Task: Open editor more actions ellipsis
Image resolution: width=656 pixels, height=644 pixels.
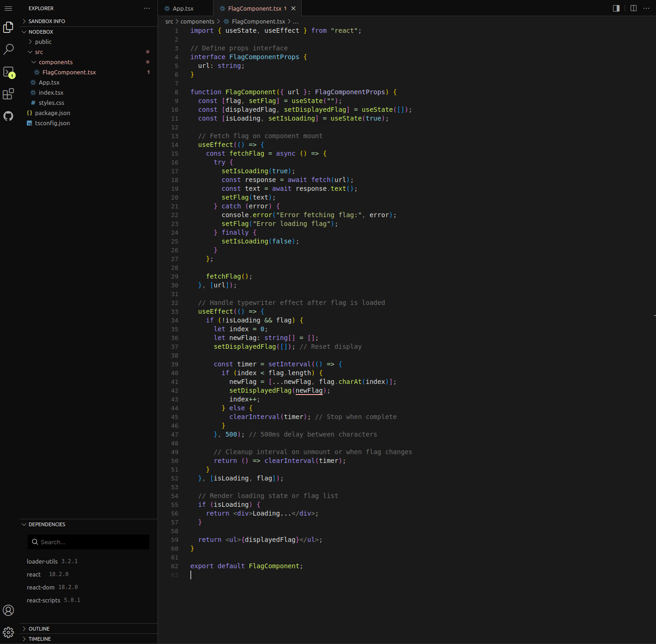Action: point(646,8)
